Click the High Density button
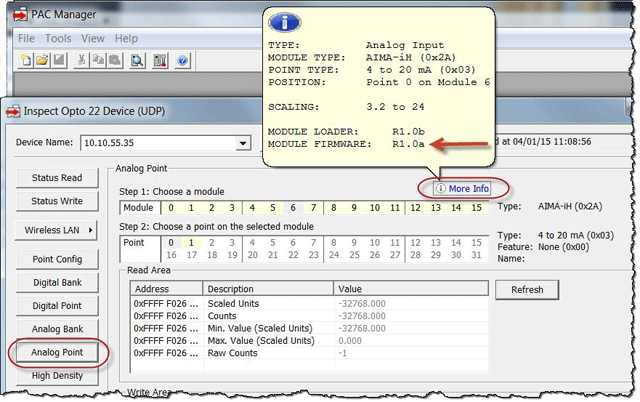Image resolution: width=640 pixels, height=402 pixels. [x=57, y=375]
